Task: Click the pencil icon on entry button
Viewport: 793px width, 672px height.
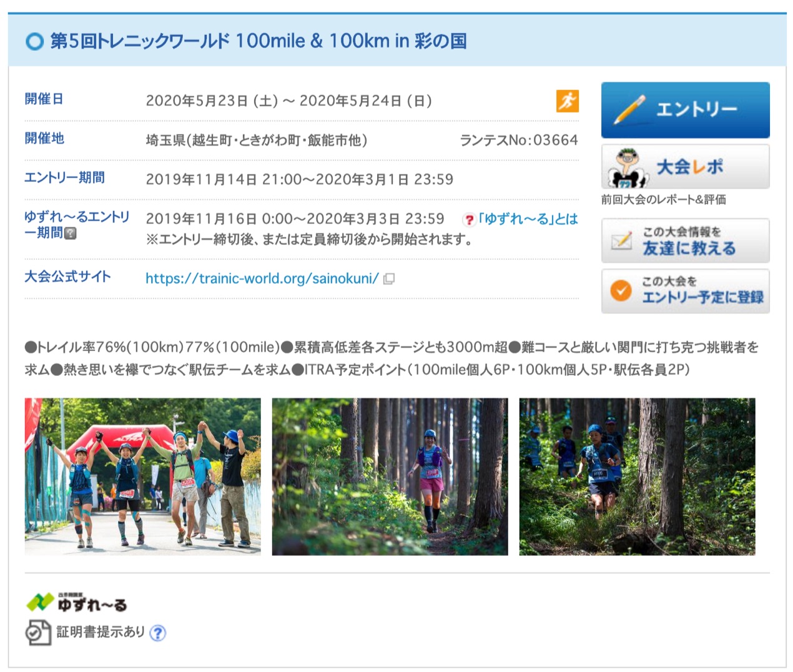Action: 629,110
